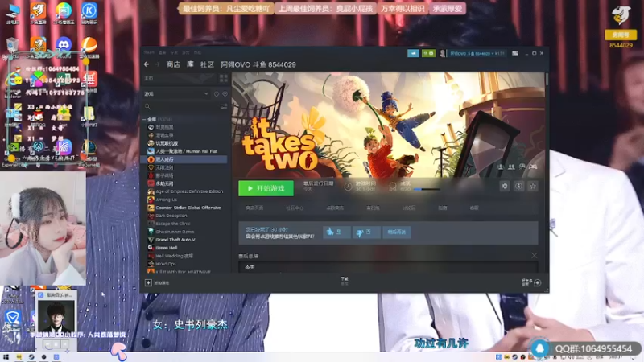Toggle library grid view icon
This screenshot has height=362, width=644.
pos(224,78)
